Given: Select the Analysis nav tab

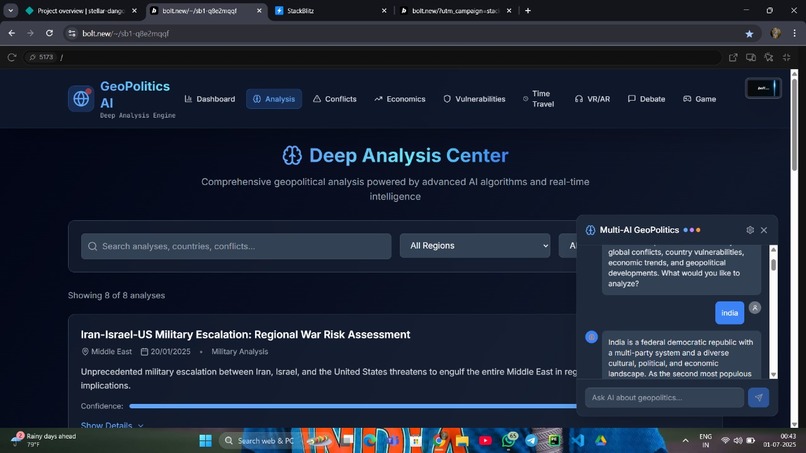Looking at the screenshot, I should tap(274, 99).
